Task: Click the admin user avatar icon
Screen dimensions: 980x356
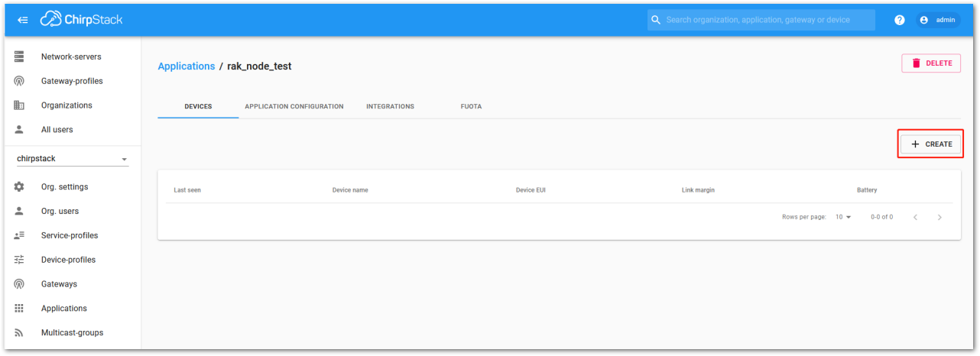Action: (924, 20)
